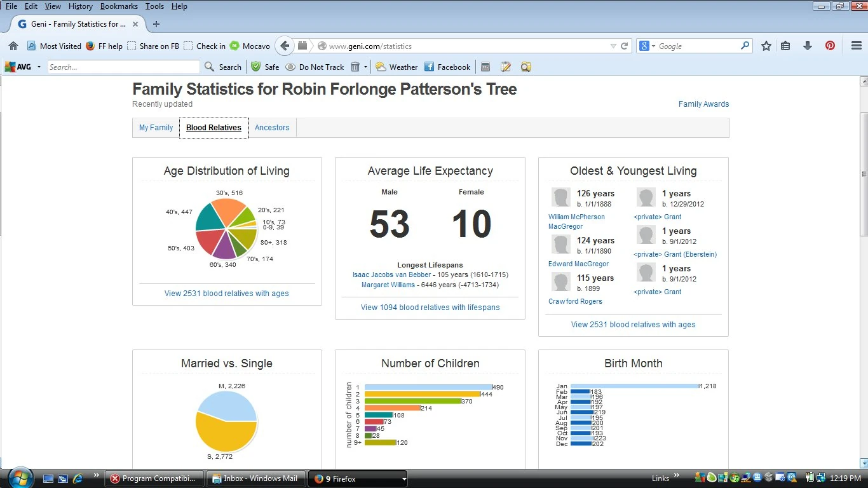868x488 pixels.
Task: Click the AVG Search magnifier button
Action: pyautogui.click(x=223, y=67)
